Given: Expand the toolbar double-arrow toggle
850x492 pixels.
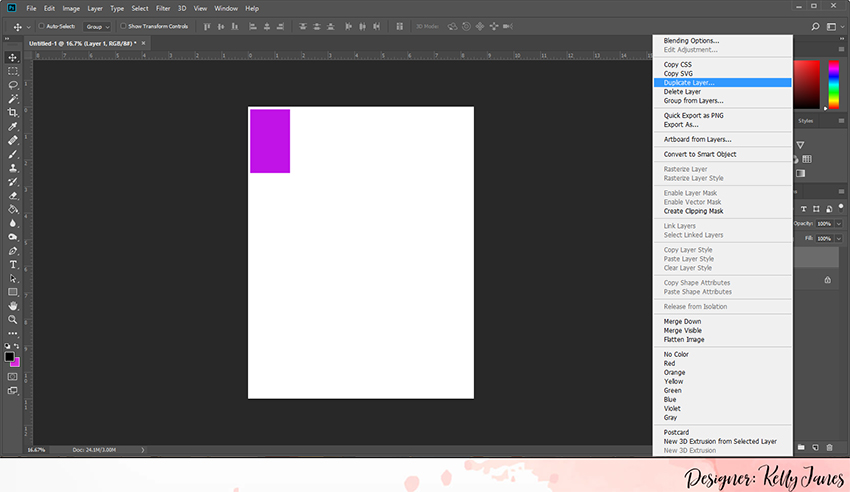Looking at the screenshot, I should (x=7, y=38).
